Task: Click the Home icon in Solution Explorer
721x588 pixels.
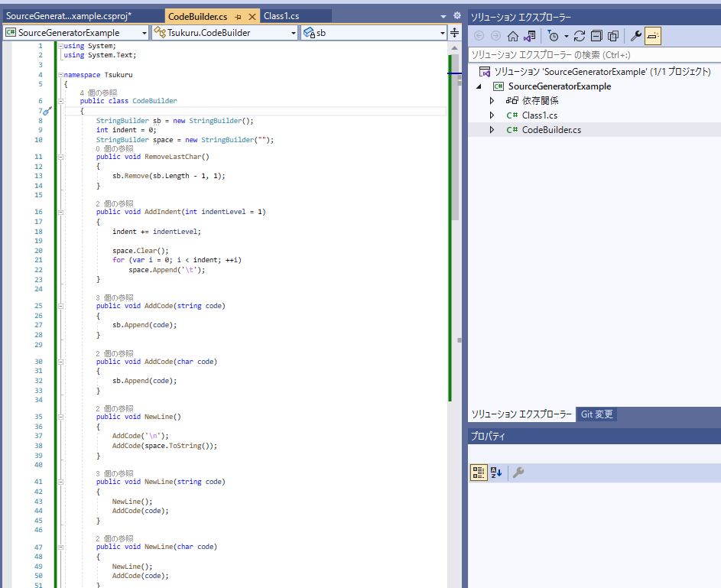Action: [512, 37]
